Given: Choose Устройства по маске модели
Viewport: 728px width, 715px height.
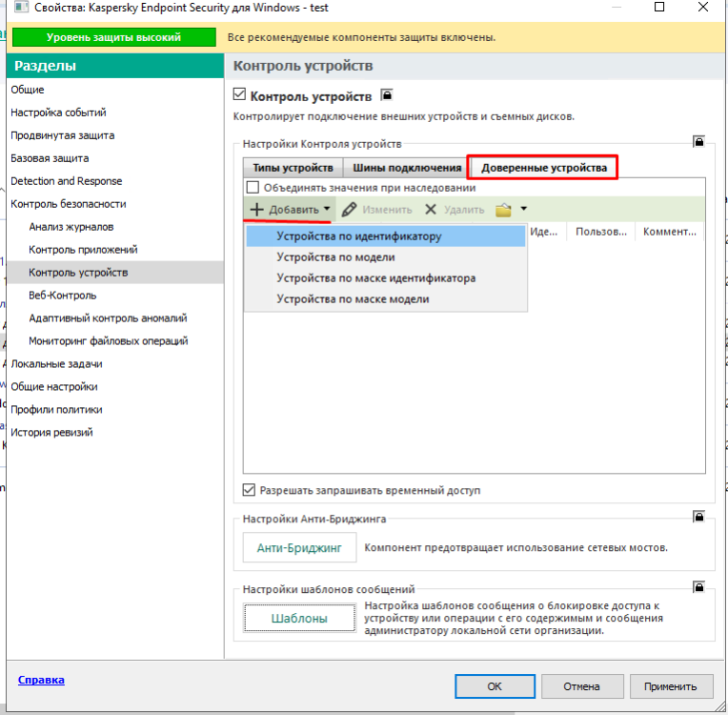Looking at the screenshot, I should pos(386,298).
